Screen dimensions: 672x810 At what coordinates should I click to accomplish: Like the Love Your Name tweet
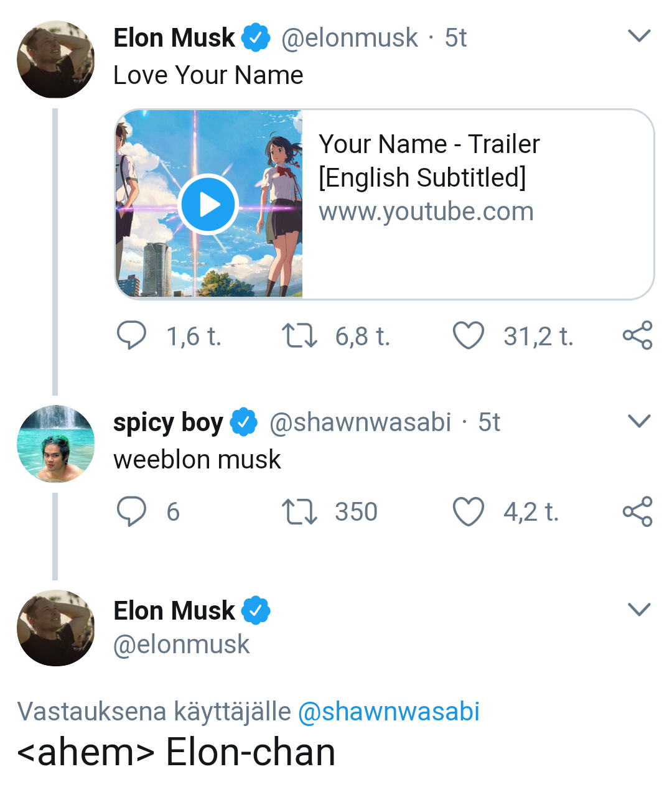(468, 335)
